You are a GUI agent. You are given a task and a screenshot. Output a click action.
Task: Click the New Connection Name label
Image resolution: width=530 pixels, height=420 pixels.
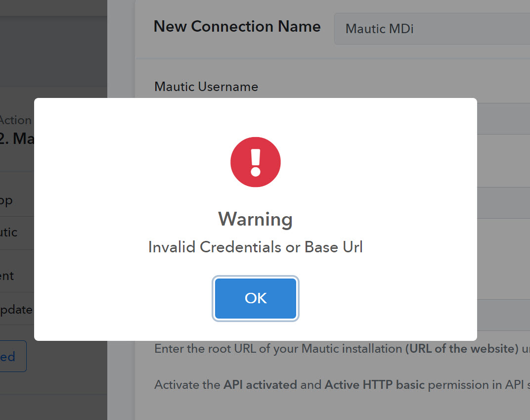coord(237,26)
